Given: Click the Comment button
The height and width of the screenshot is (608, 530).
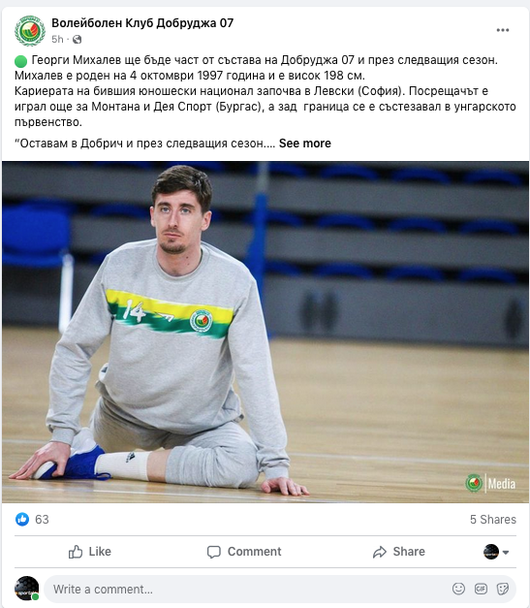Looking at the screenshot, I should point(244,552).
